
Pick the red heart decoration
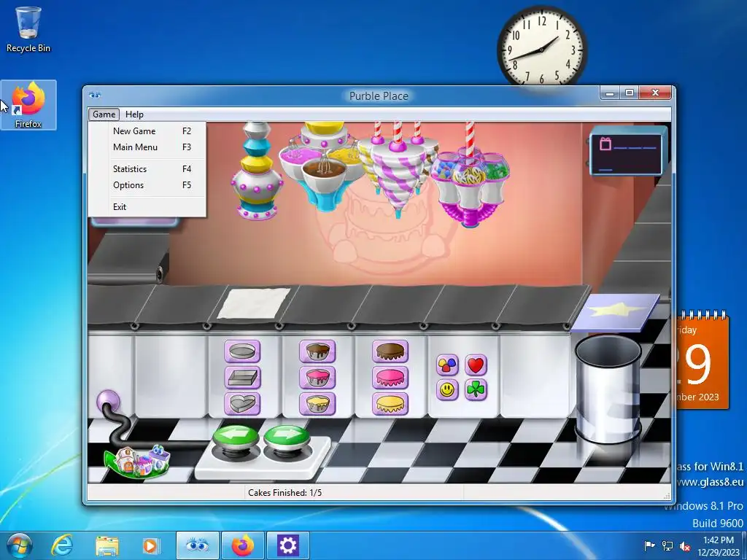(476, 365)
